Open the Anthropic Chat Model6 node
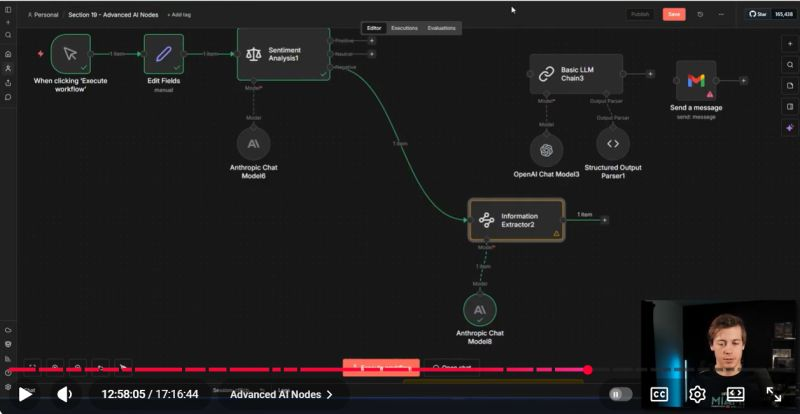 pos(254,143)
